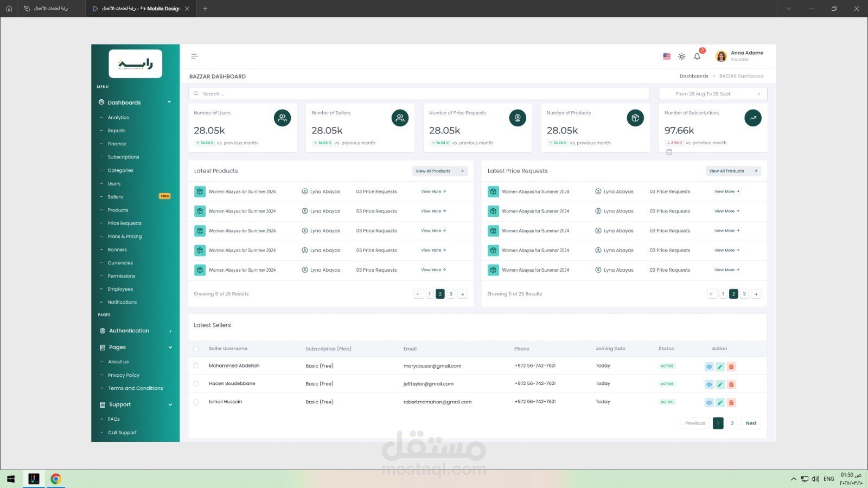Edit the Mohammed Abdellah seller row
The image size is (868, 488).
click(x=720, y=367)
